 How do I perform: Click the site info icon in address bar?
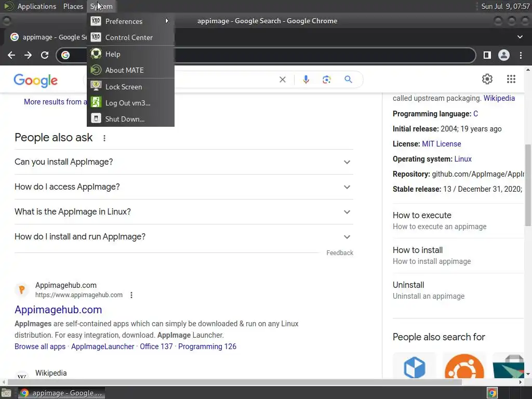coord(65,55)
